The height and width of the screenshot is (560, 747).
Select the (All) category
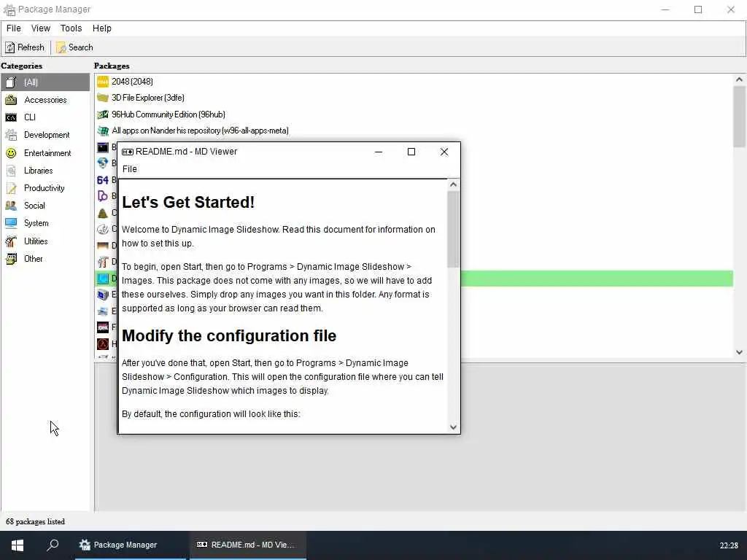point(45,82)
